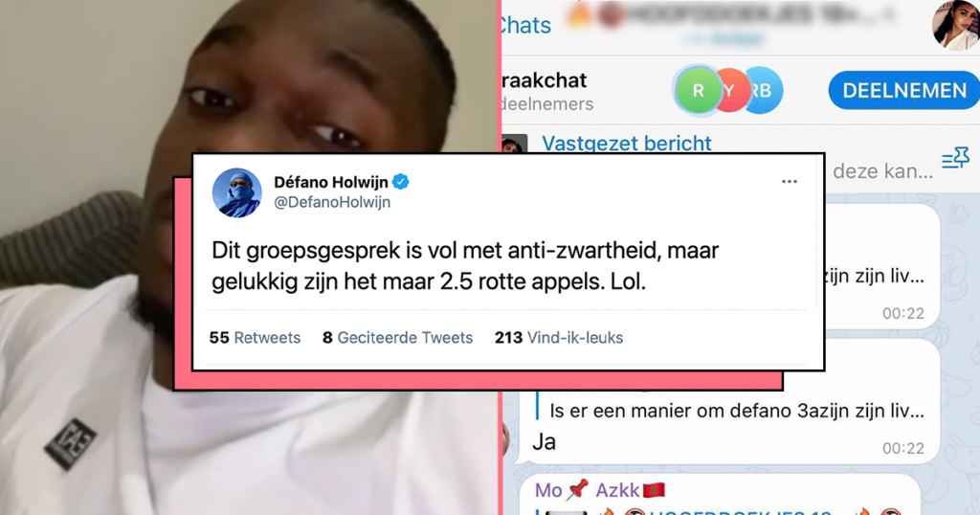Open the @DefanoHolwijn handle link

332,202
